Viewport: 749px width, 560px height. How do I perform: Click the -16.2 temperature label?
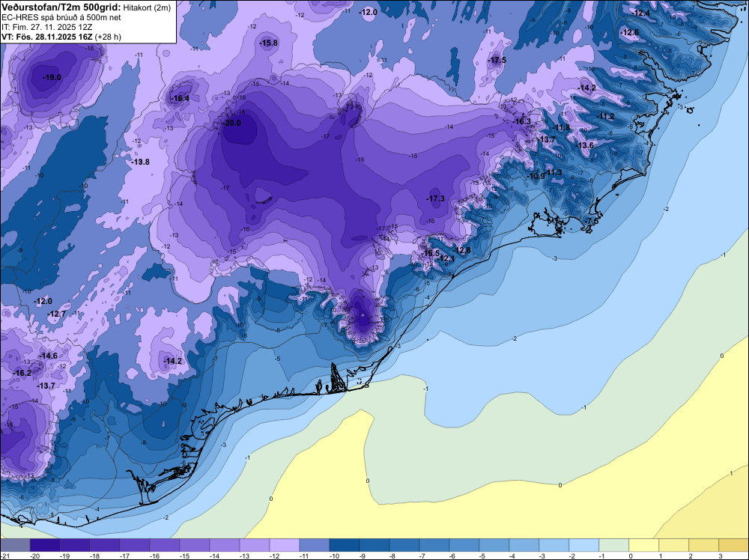click(22, 373)
